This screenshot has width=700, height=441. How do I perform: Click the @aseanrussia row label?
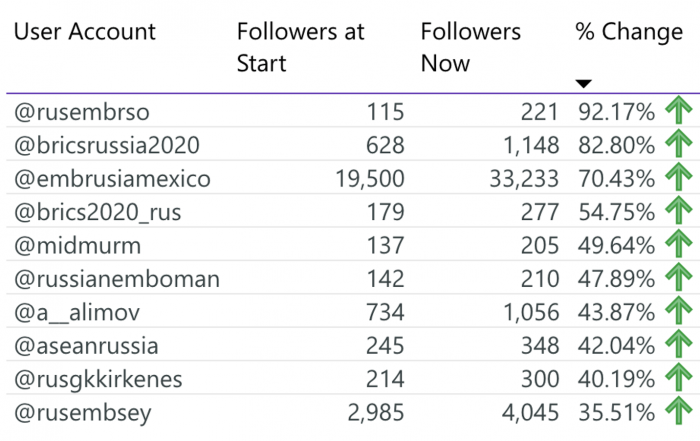click(x=86, y=346)
